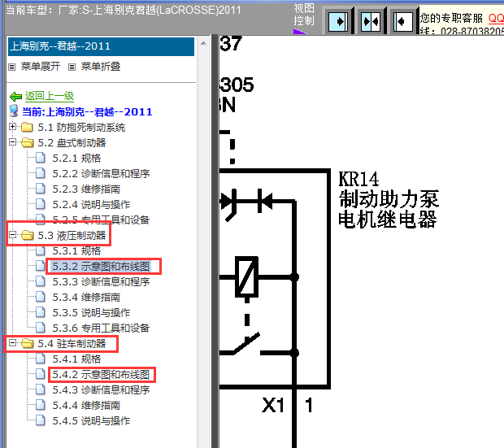Select 5.4 驻车制动器 folder label
504x448 pixels.
click(x=72, y=343)
